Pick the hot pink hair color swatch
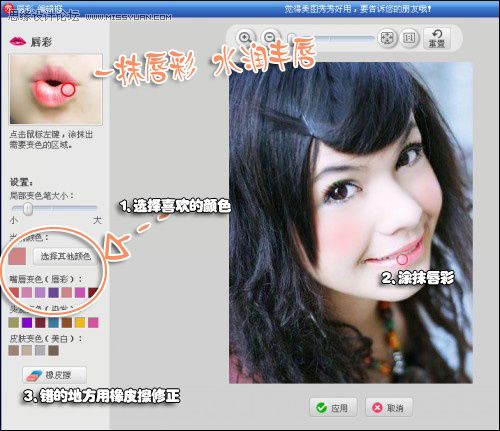500x431 pixels. (93, 322)
